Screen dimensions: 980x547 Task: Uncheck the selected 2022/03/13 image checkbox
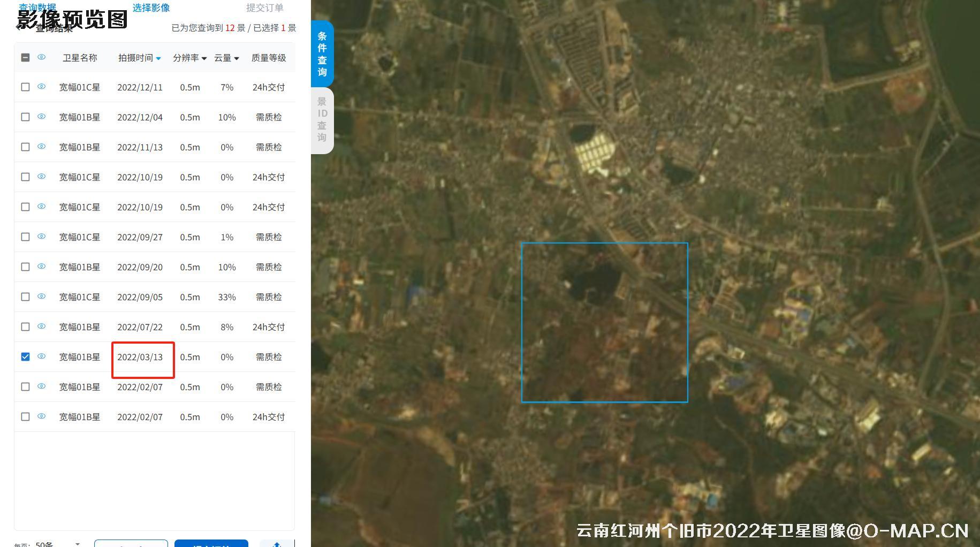pyautogui.click(x=25, y=356)
